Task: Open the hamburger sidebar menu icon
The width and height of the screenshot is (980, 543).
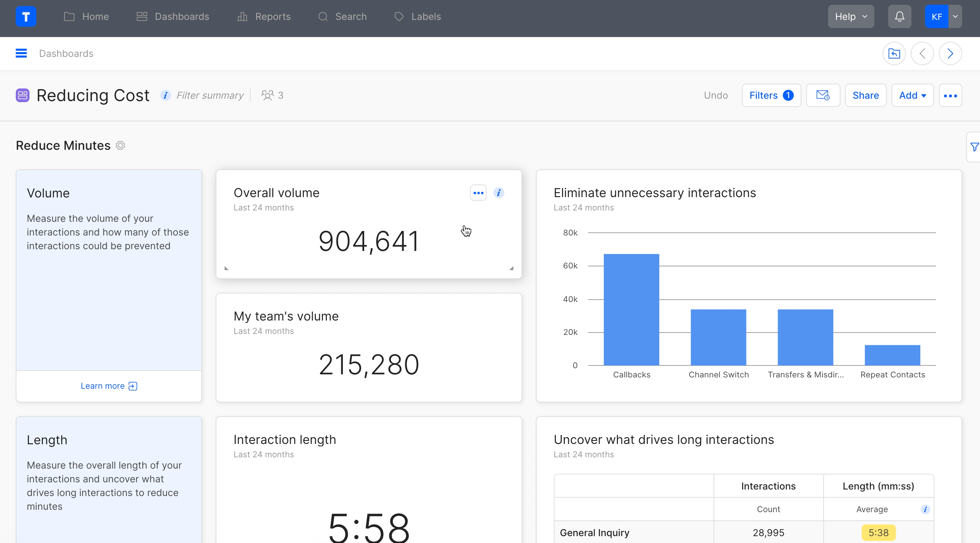Action: (21, 53)
